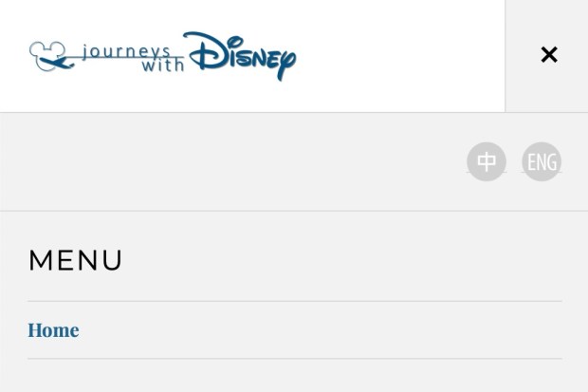This screenshot has height=392, width=588.
Task: Switch language to Chinese (中)
Action: [487, 162]
